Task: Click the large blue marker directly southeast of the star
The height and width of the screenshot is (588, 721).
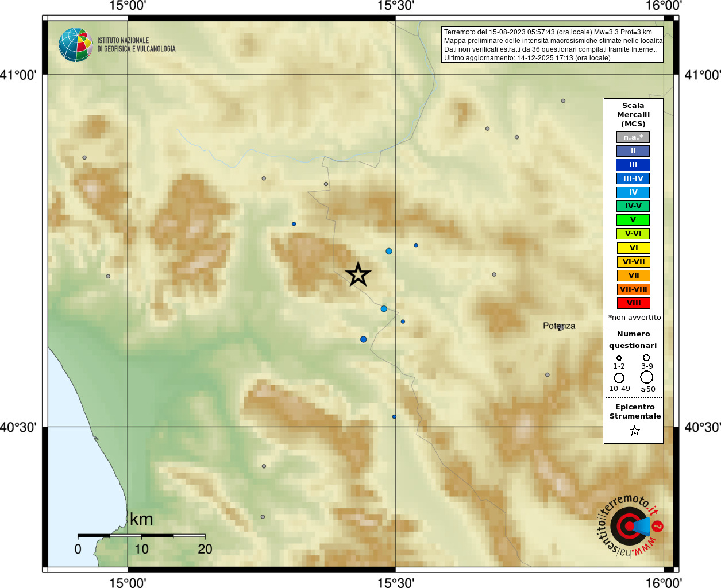Action: [384, 309]
